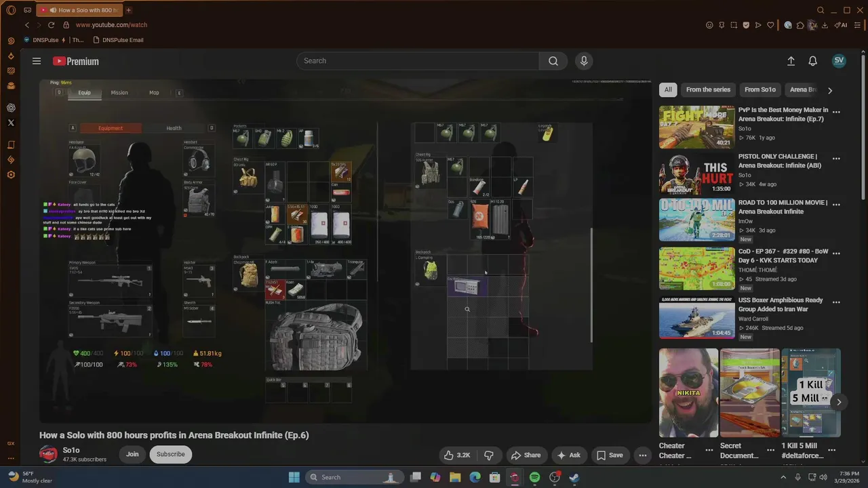This screenshot has width=868, height=488.
Task: Click the YouTube search magnifier button
Action: 553,61
